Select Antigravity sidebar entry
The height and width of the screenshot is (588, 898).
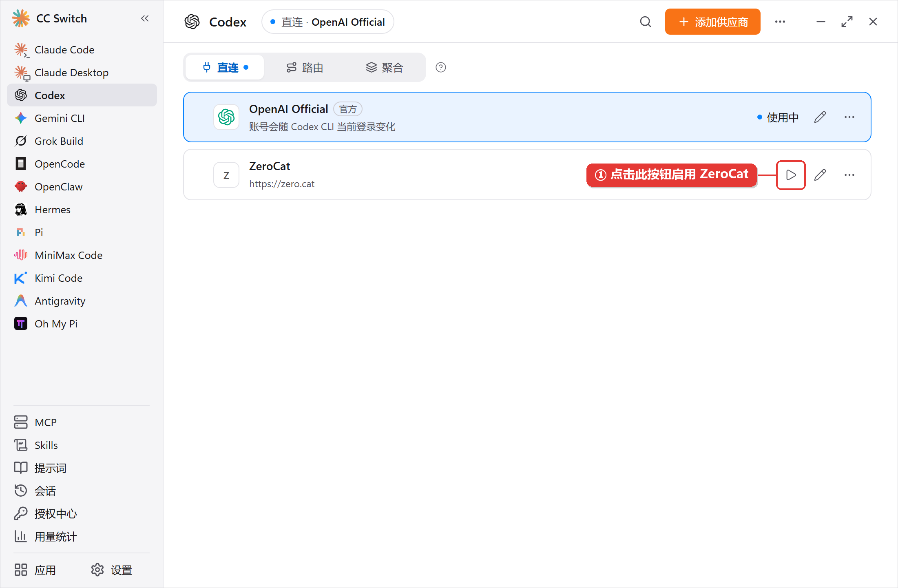82,301
